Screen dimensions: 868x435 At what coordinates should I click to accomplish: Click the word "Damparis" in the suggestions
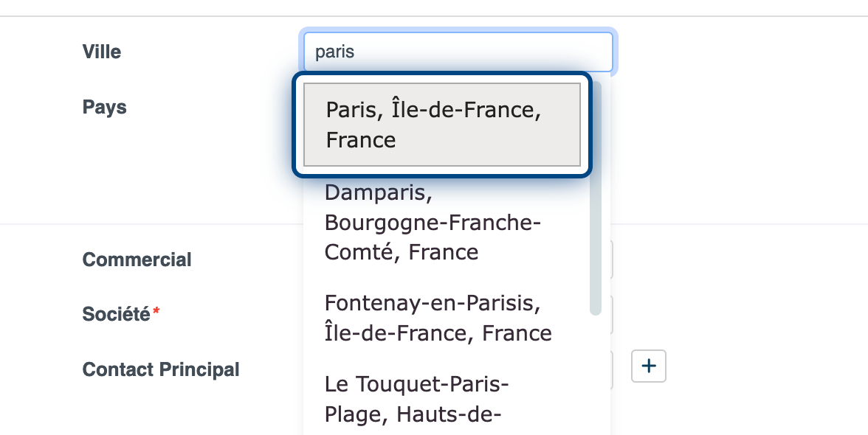pyautogui.click(x=377, y=193)
